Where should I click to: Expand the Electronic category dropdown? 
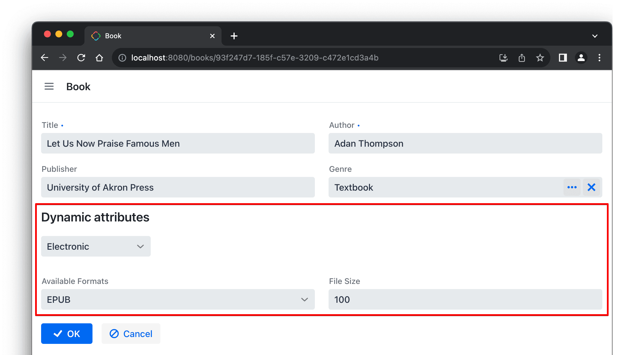tap(96, 246)
